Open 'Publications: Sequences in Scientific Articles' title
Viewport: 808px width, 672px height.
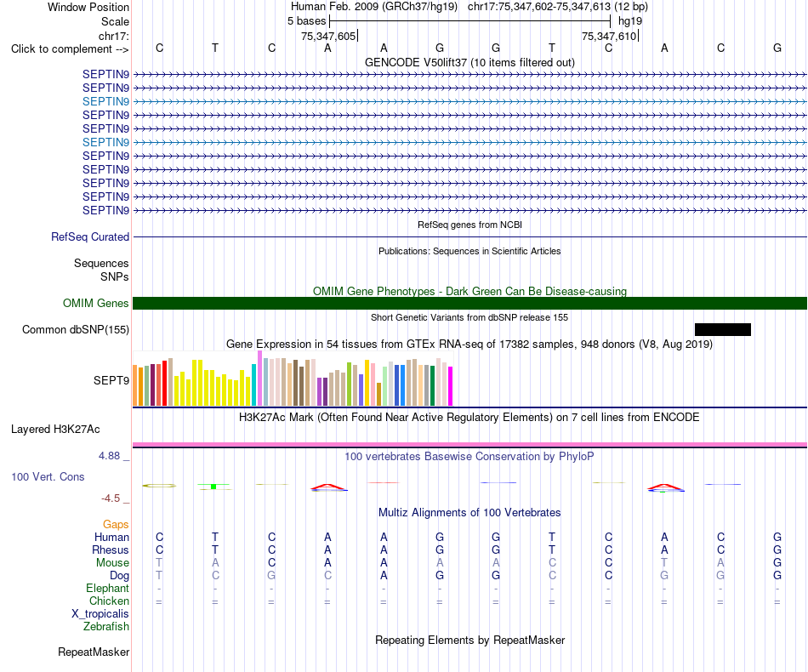click(469, 251)
